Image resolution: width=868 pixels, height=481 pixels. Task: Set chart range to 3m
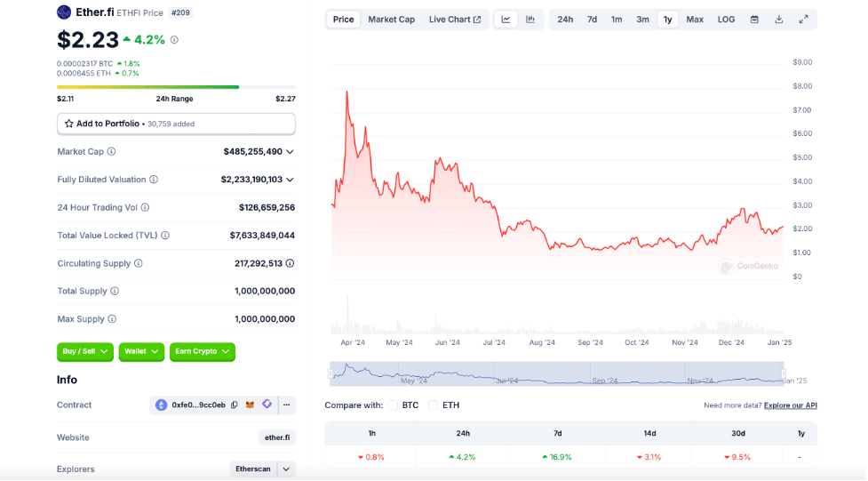[642, 20]
